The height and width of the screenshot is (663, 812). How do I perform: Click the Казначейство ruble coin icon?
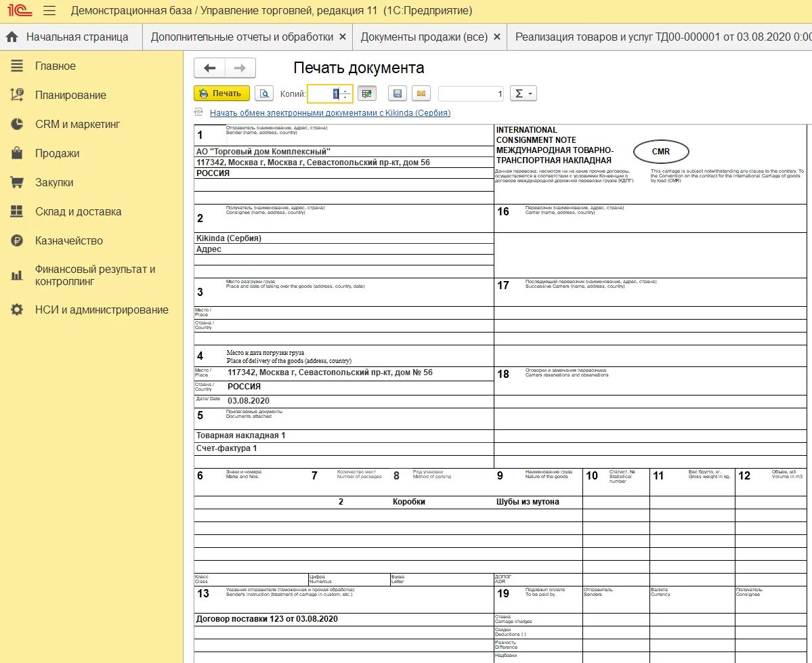tap(16, 240)
